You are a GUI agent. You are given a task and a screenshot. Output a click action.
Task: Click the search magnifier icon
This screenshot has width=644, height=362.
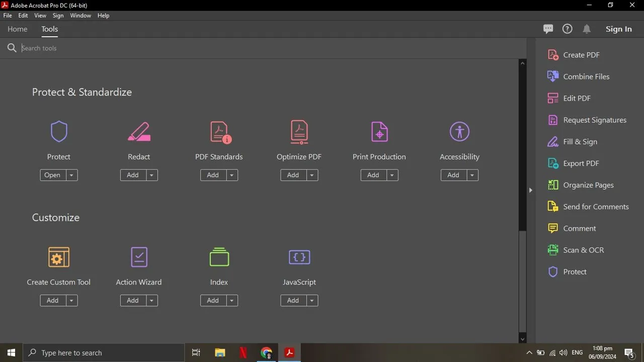[x=12, y=48]
